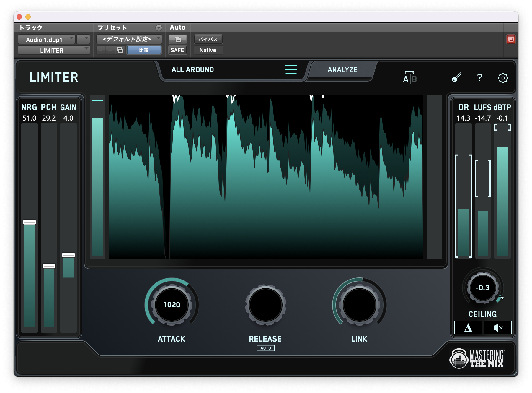Adjust the NRG fader slider
Image resolution: width=532 pixels, height=393 pixels.
point(29,222)
